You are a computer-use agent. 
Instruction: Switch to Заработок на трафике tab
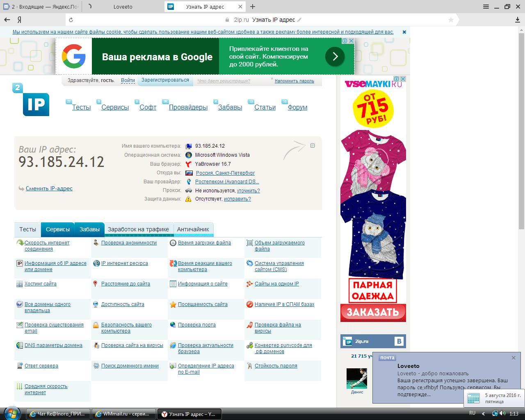tap(138, 229)
